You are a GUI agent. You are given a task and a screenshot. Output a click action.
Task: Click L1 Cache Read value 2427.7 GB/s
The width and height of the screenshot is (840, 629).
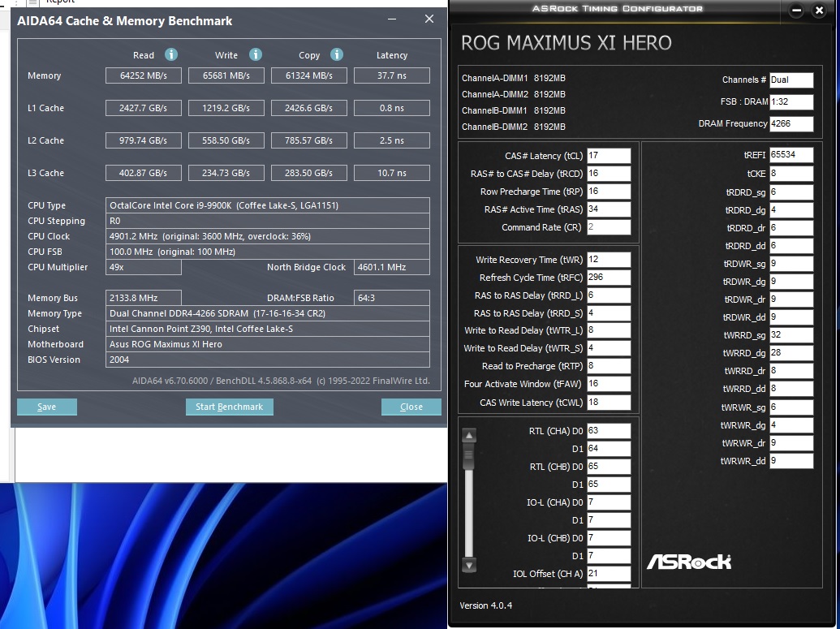point(143,108)
